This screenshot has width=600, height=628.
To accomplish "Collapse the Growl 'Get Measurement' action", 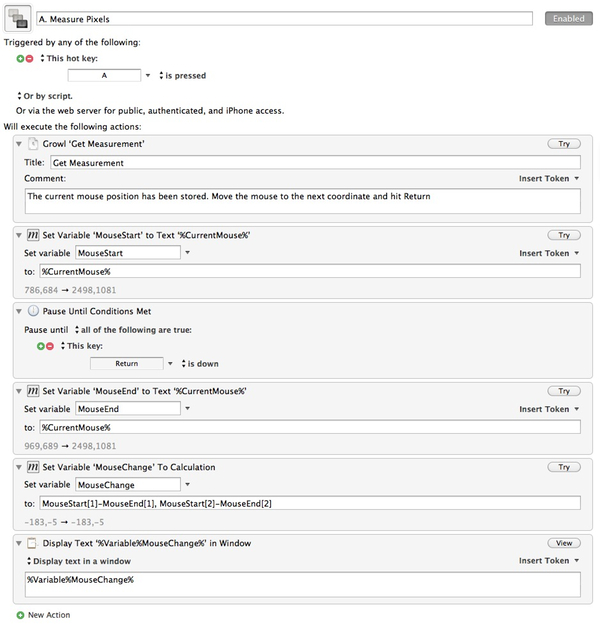I will pyautogui.click(x=19, y=144).
